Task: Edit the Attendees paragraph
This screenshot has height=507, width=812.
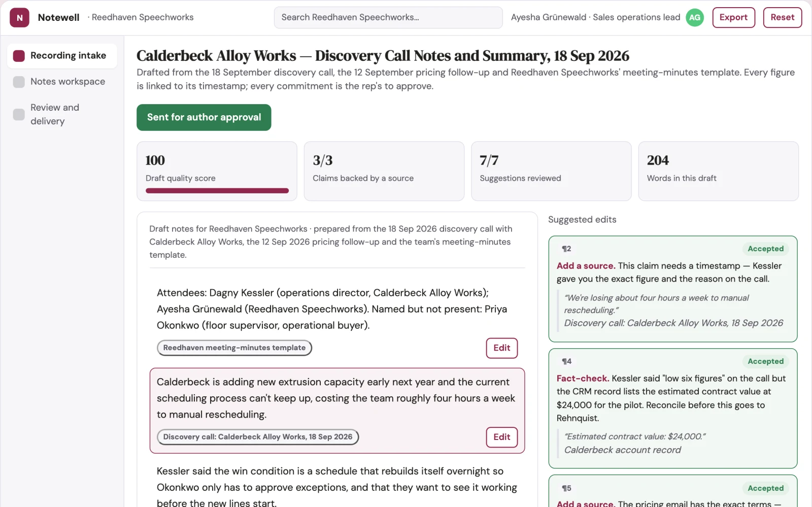Action: click(x=501, y=348)
